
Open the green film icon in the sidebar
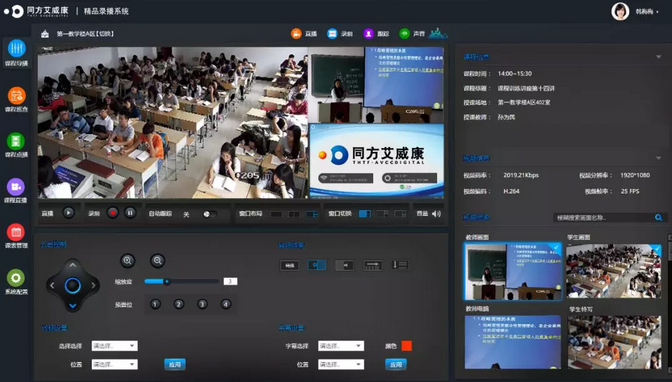point(16,141)
